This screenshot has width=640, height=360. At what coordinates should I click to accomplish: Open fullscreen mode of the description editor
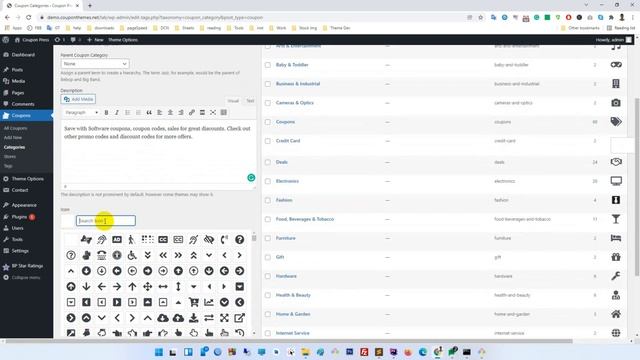(213, 112)
